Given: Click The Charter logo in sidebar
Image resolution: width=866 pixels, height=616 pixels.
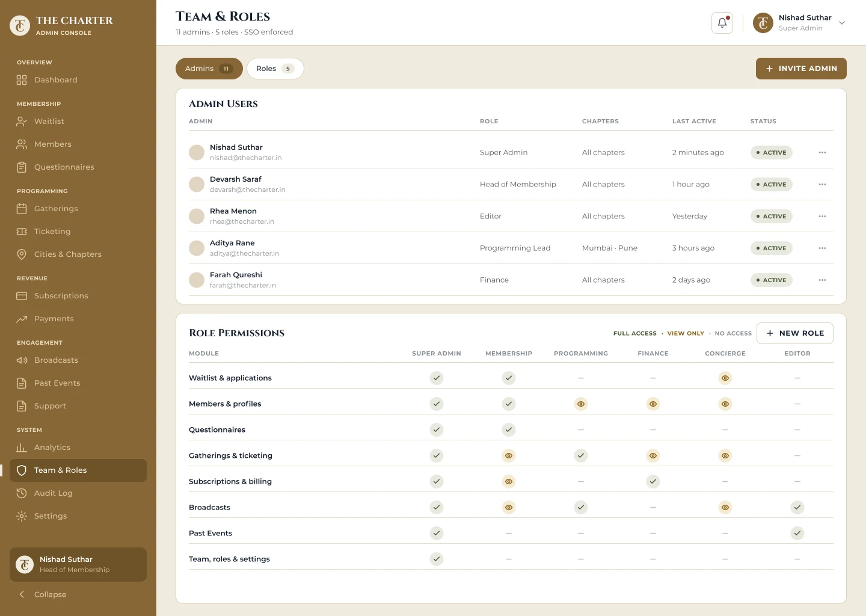Looking at the screenshot, I should (x=20, y=25).
